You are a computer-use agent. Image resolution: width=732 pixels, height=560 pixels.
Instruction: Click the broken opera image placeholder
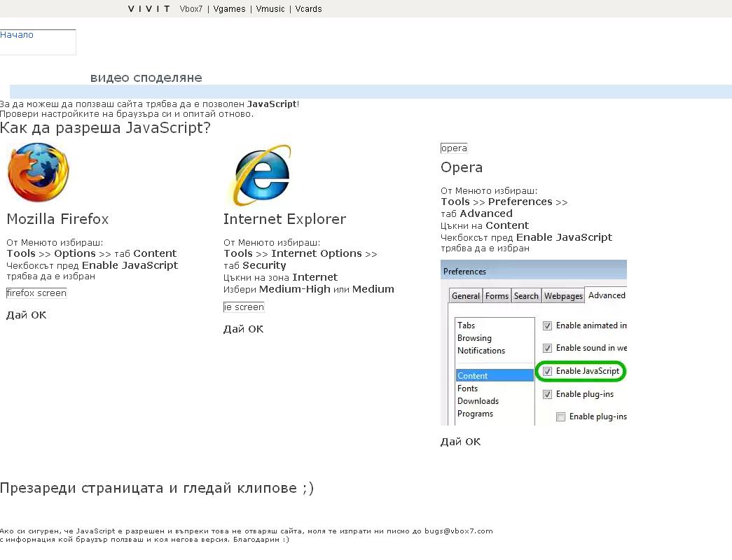[454, 148]
